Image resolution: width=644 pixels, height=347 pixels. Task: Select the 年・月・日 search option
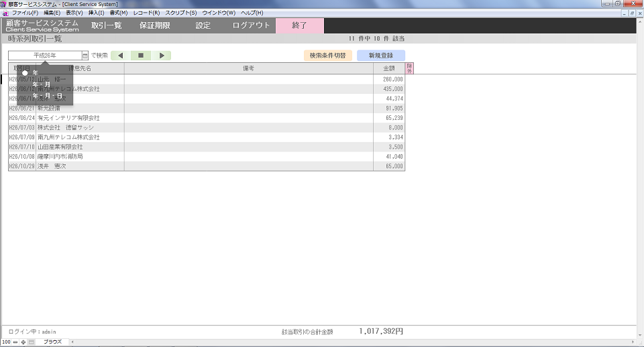point(47,96)
